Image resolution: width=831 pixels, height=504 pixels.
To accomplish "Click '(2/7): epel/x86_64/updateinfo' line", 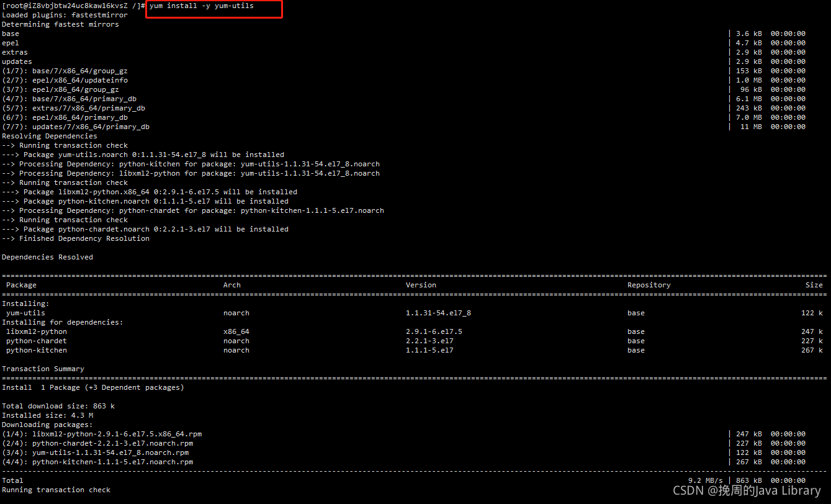I will coord(65,80).
